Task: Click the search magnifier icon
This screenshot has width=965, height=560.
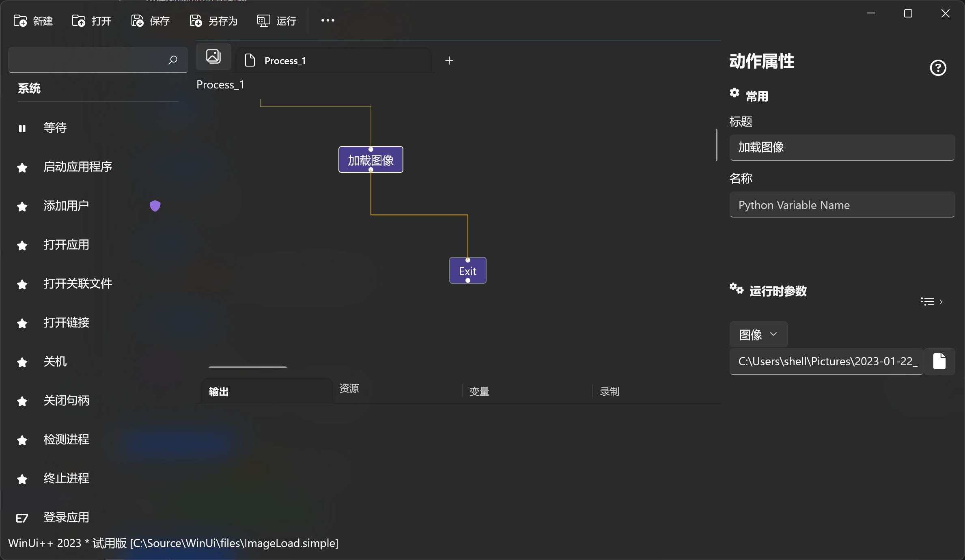Action: 173,60
